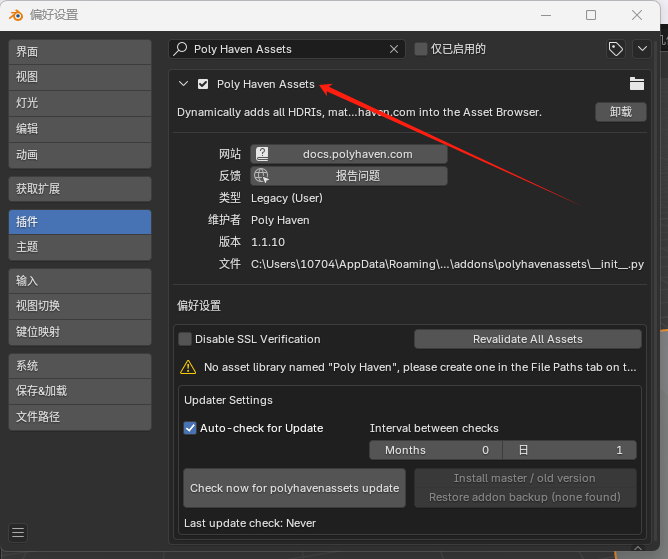Enable Disable SSL Verification checkbox
Screen dimensions: 668x559
(x=185, y=339)
